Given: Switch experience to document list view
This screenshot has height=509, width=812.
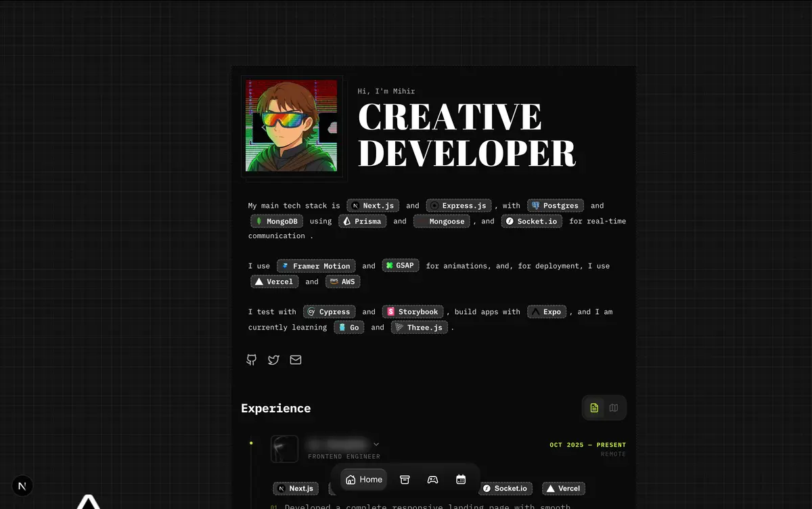Looking at the screenshot, I should pos(594,408).
